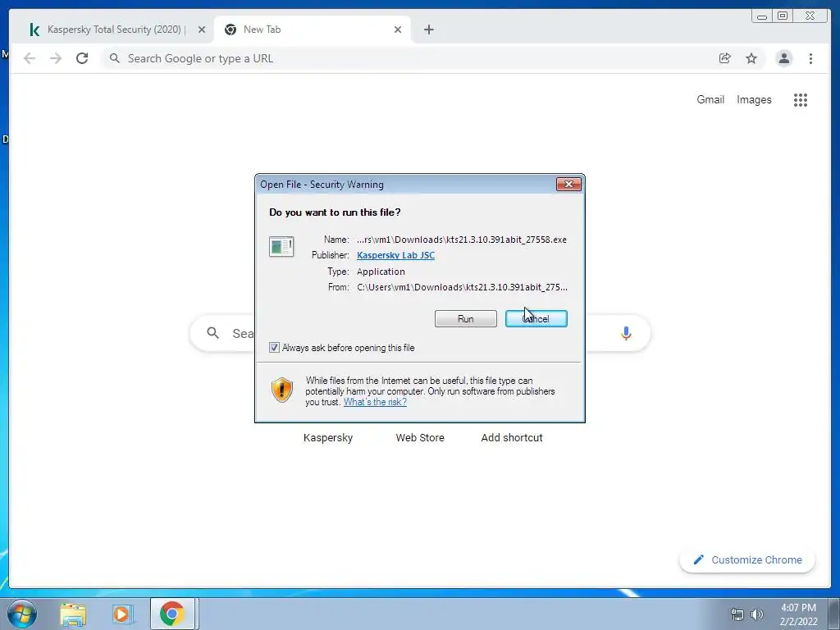The image size is (840, 630).
Task: Click Add shortcut on new tab page
Action: coord(512,438)
